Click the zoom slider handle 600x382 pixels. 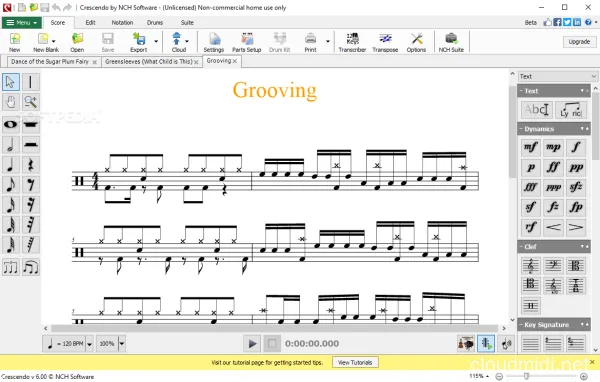(527, 377)
